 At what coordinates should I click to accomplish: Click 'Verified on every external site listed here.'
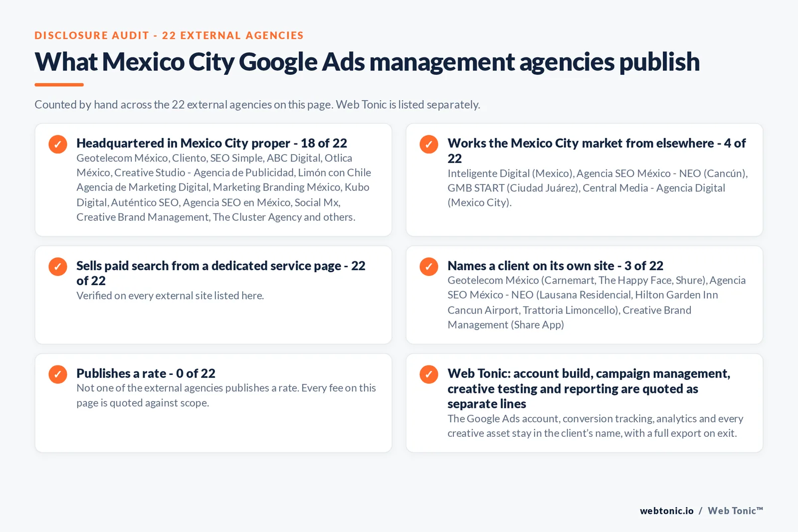point(170,296)
